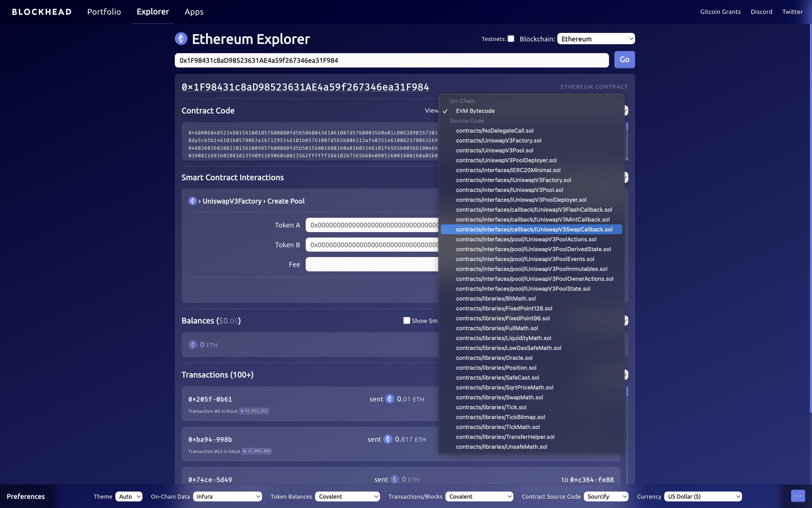The width and height of the screenshot is (812, 508).
Task: Click the ETH icon next to 0.817 ETH
Action: point(388,439)
